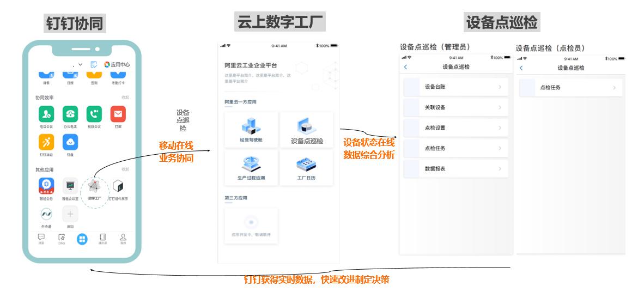Image resolution: width=644 pixels, height=298 pixels.
Task: Open the 智能会议室 app icon
Action: pos(70,186)
